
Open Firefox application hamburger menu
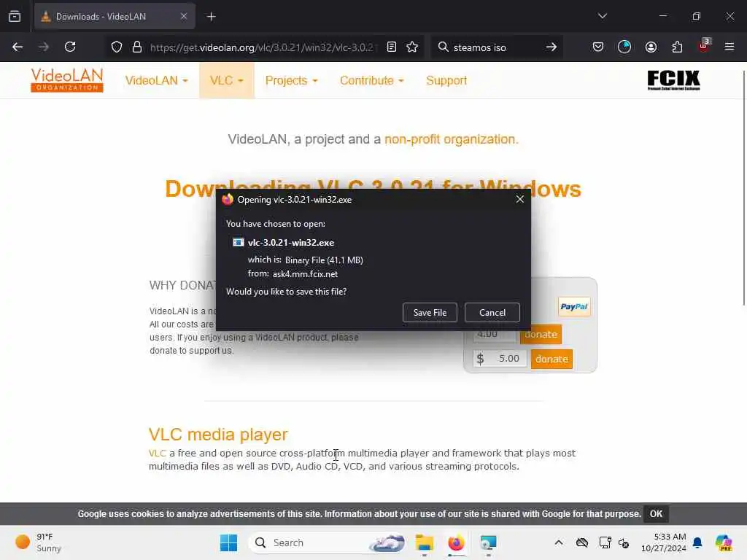729,47
